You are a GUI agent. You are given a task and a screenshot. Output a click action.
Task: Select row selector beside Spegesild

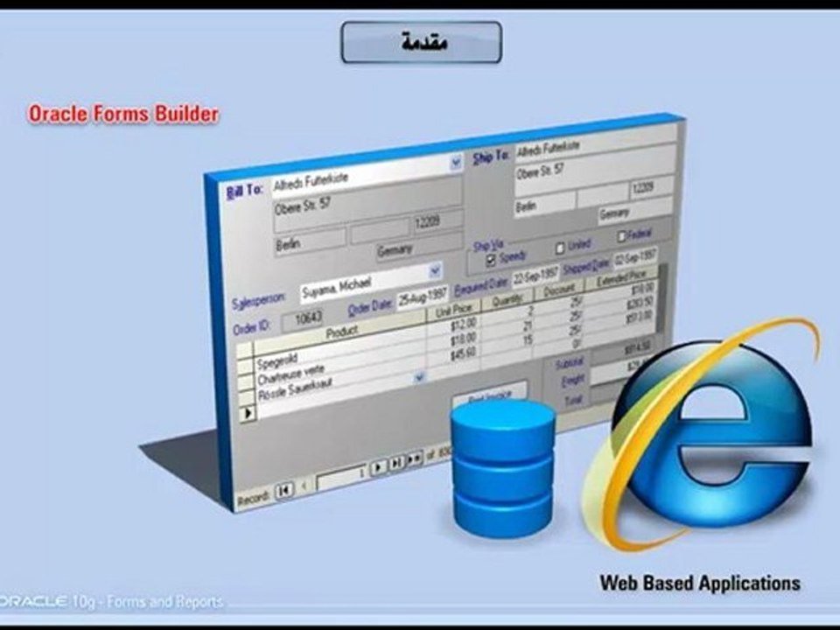(245, 367)
